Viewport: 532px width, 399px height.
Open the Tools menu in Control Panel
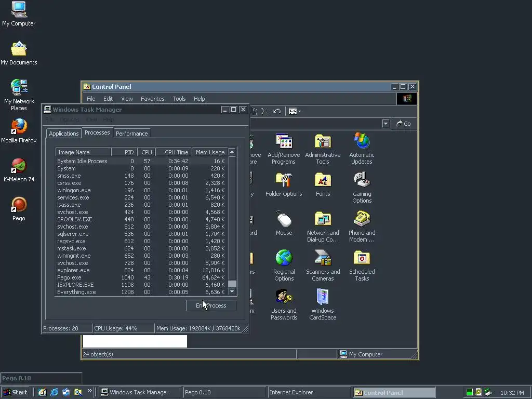[179, 99]
